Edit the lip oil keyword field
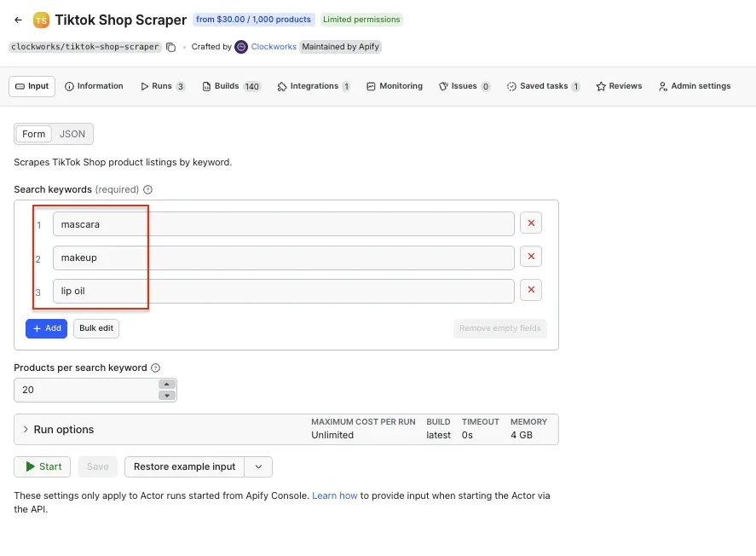The height and width of the screenshot is (556, 756). 284,292
